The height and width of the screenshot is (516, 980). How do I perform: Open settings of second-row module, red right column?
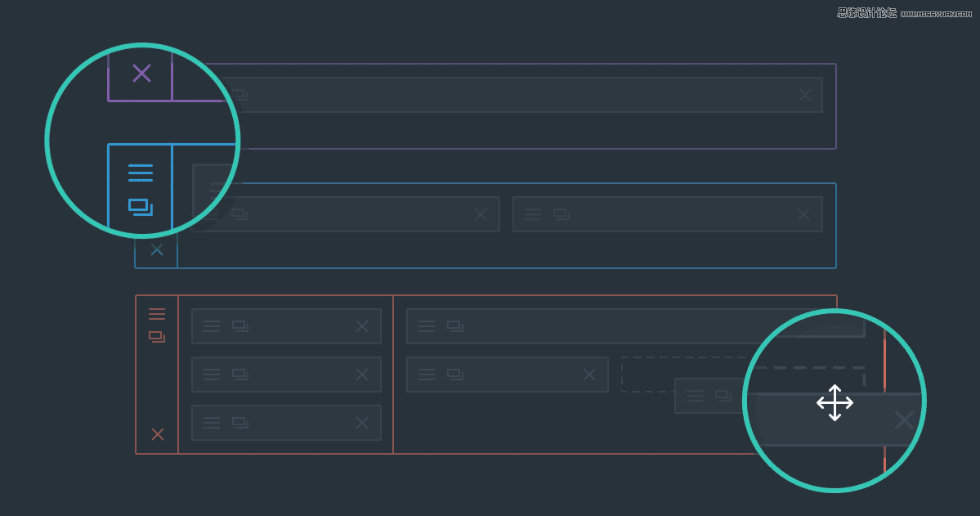click(427, 375)
